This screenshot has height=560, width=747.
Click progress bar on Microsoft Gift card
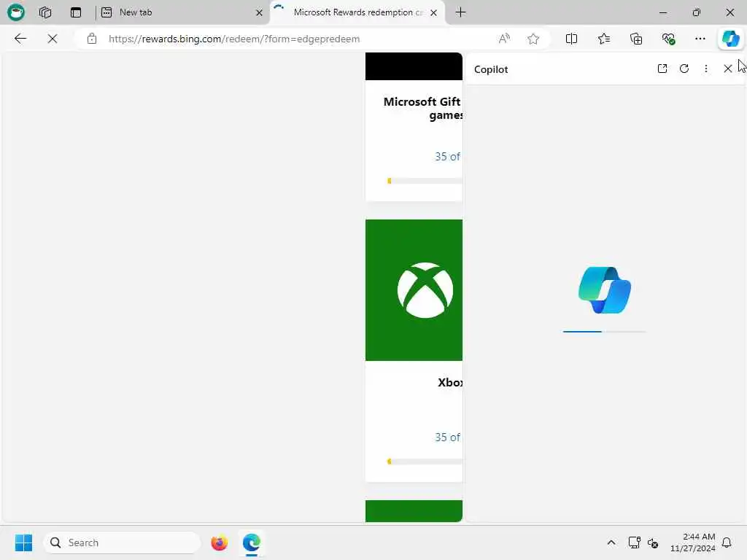coord(425,181)
